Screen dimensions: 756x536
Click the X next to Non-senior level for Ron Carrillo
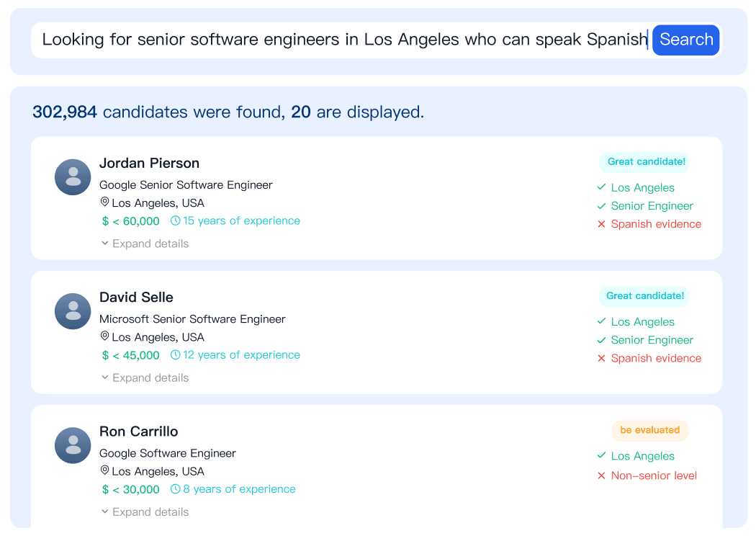tap(602, 475)
